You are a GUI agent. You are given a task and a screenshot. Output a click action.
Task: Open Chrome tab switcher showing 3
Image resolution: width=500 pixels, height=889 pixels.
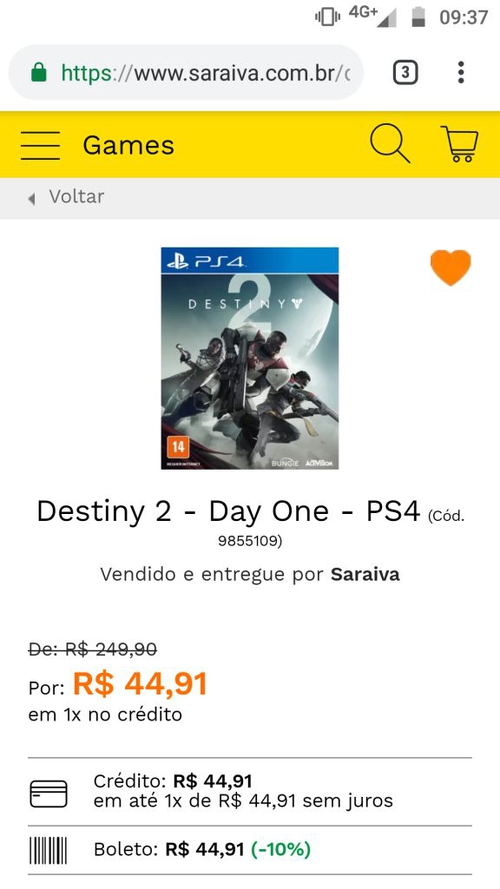(405, 73)
